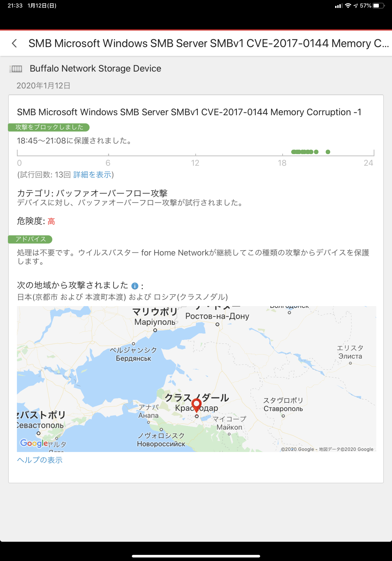Tap the Новороссийск city label on map

161,444
